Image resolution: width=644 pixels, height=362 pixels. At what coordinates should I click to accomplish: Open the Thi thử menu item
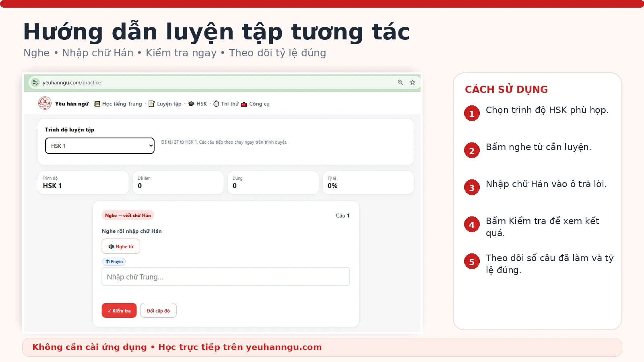(x=226, y=104)
